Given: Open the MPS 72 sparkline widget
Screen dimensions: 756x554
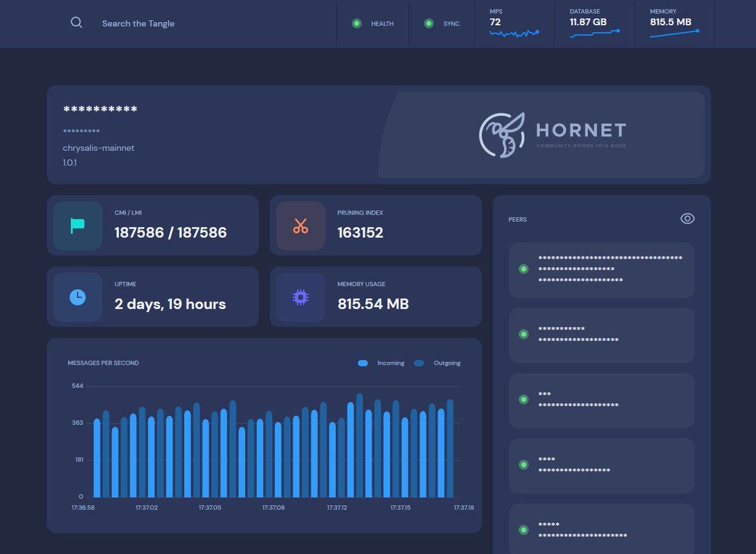Looking at the screenshot, I should point(514,23).
